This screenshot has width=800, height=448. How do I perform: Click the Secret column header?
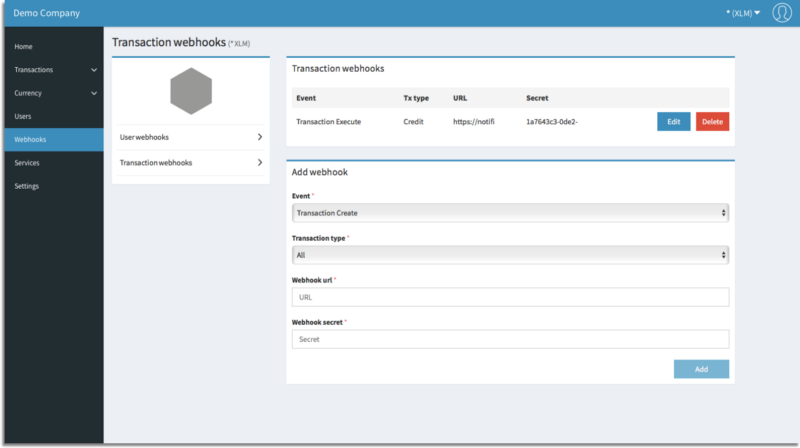pyautogui.click(x=537, y=98)
